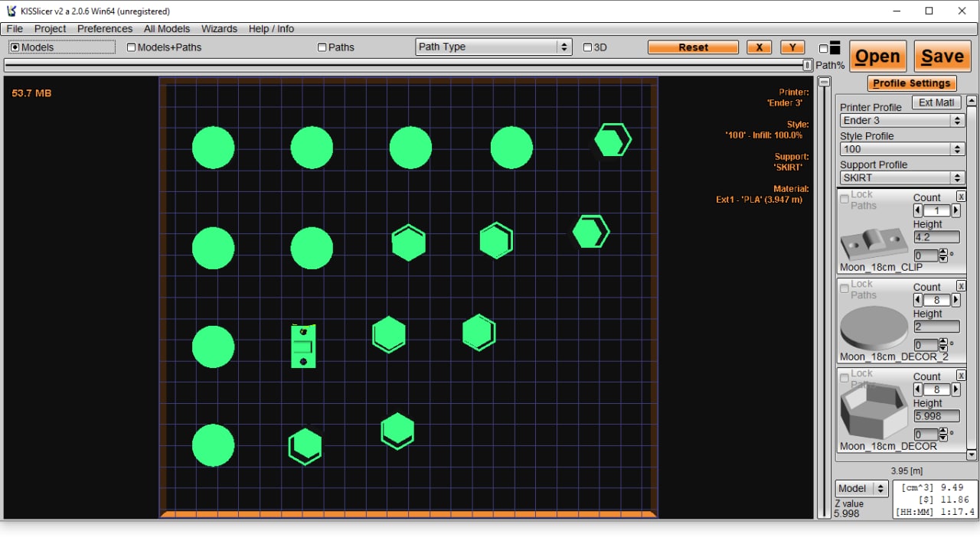Toggle Lock Paths for Moon_18cm_DECOR hexagon
Image resolution: width=980 pixels, height=537 pixels.
[x=844, y=378]
